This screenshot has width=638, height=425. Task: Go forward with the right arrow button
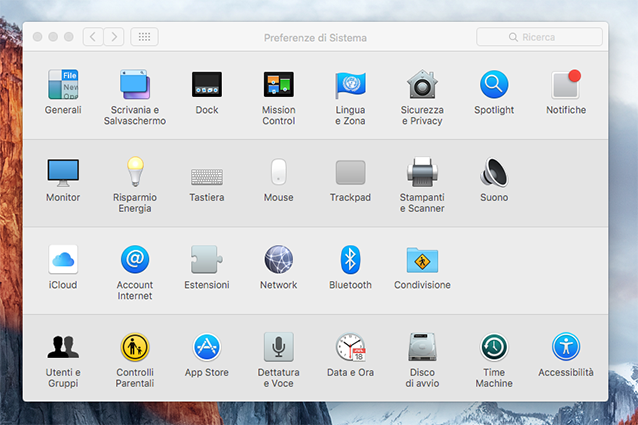[114, 37]
